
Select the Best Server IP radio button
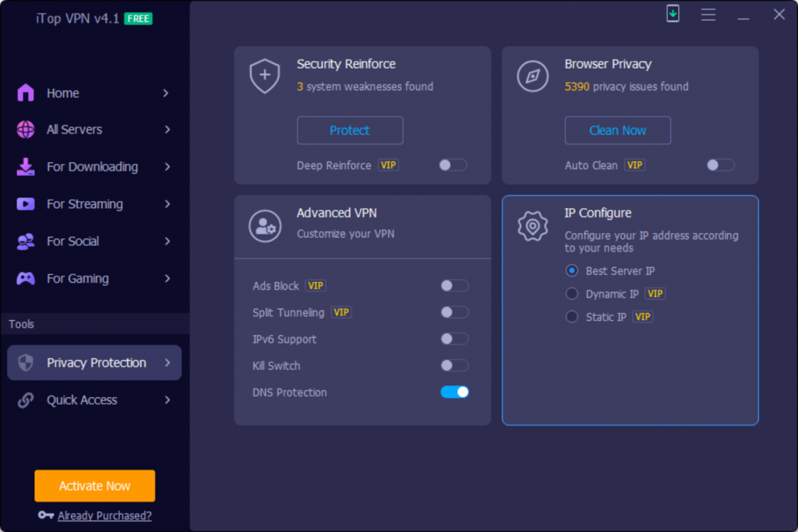(x=571, y=270)
